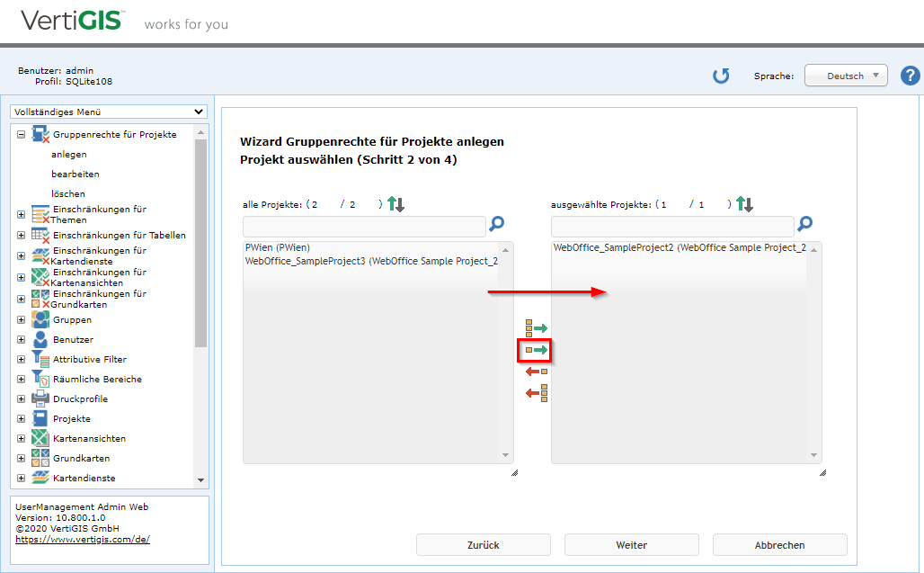Toggle sort order of ausgewählte Projekte list
Viewport: 924px width, 573px height.
point(743,204)
